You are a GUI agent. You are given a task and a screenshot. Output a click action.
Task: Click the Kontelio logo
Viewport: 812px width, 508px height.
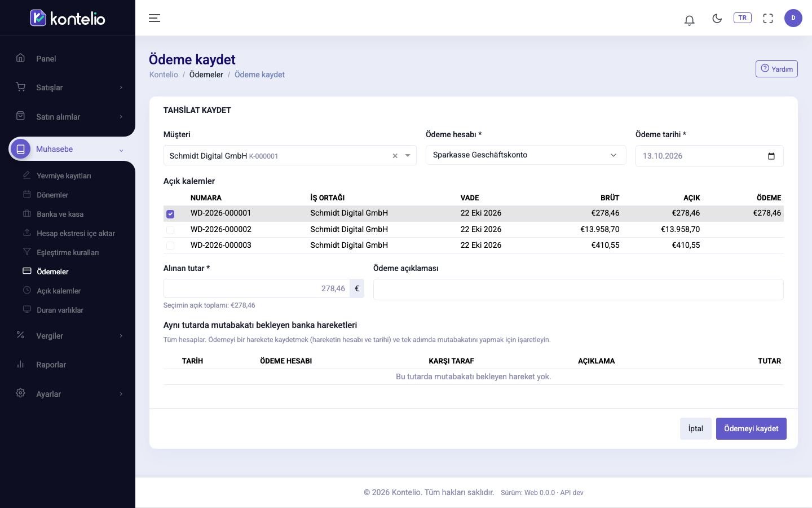[68, 18]
